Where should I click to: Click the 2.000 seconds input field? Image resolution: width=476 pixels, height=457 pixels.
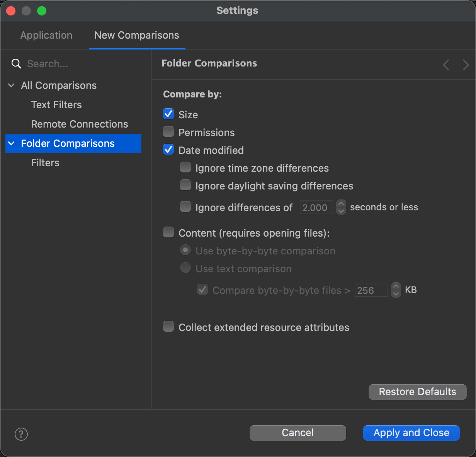pyautogui.click(x=316, y=208)
